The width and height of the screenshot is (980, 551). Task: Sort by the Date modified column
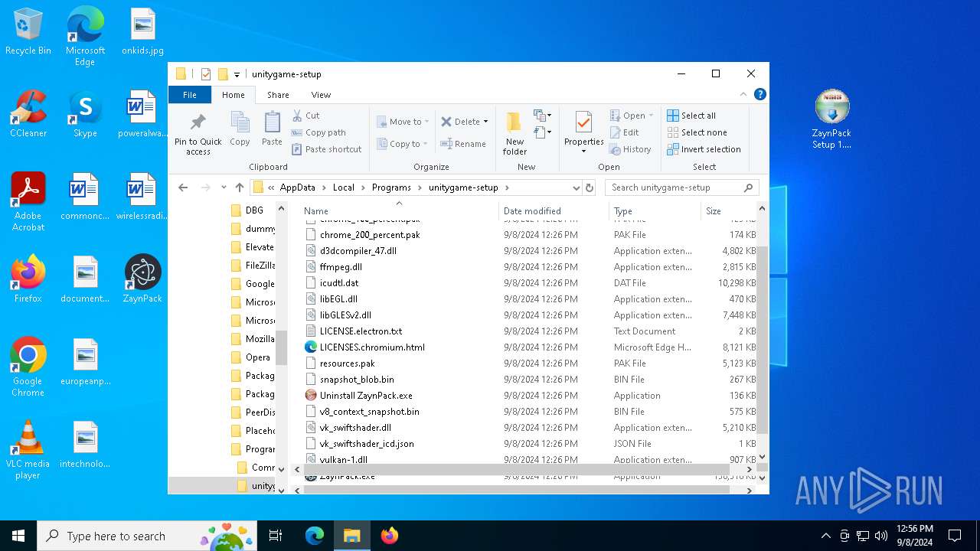pyautogui.click(x=554, y=210)
